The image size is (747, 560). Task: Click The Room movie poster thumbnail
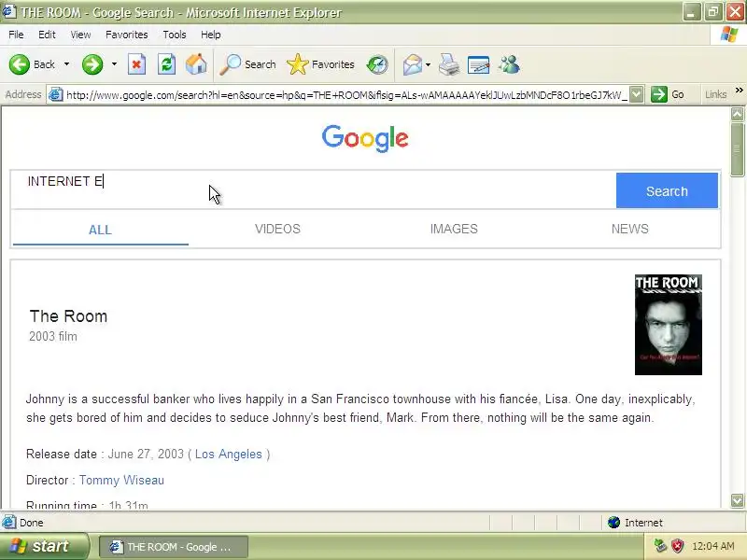click(x=669, y=325)
